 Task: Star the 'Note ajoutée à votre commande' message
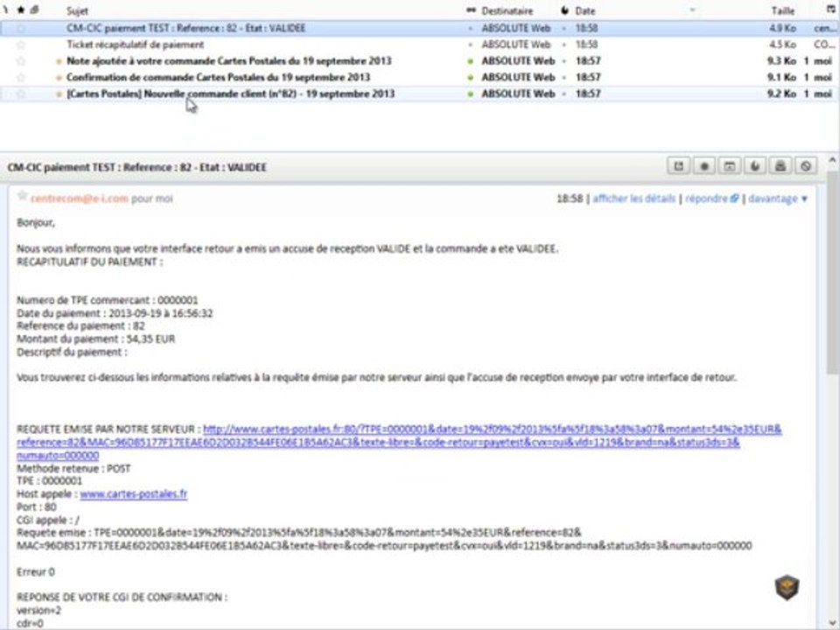(x=21, y=61)
